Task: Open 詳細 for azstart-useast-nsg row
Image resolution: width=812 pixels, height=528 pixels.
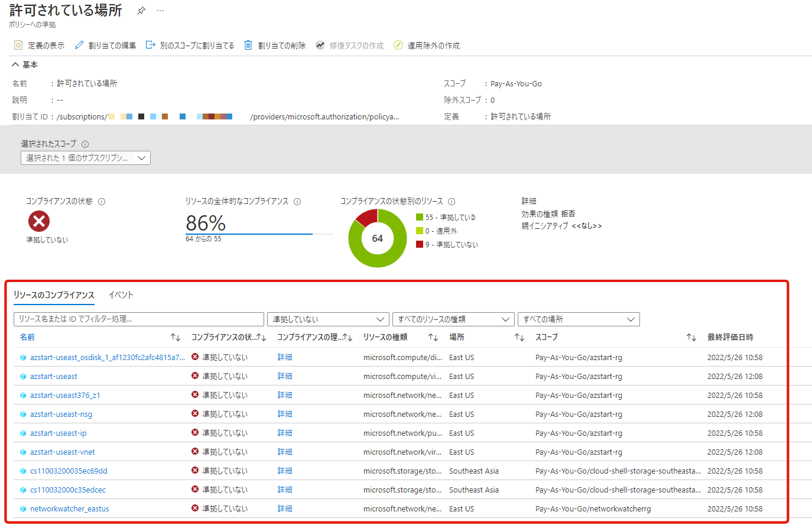Action: 285,414
